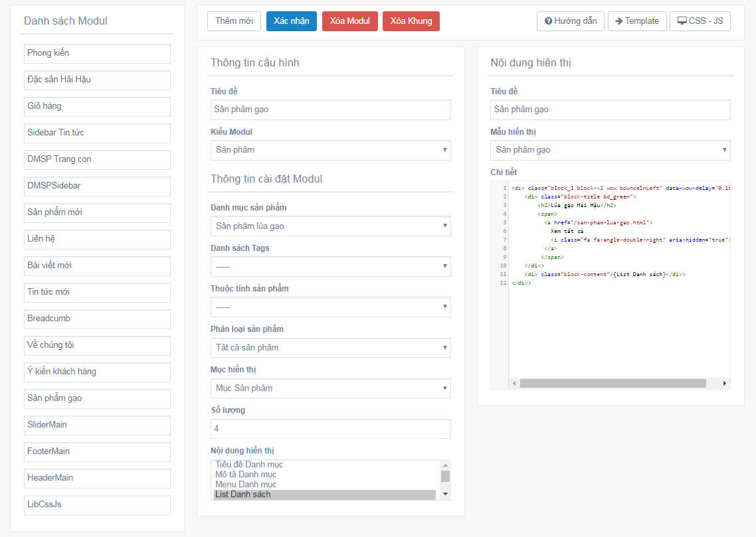756x537 pixels.
Task: Expand the Kiểu Modul dropdown
Action: pyautogui.click(x=330, y=150)
